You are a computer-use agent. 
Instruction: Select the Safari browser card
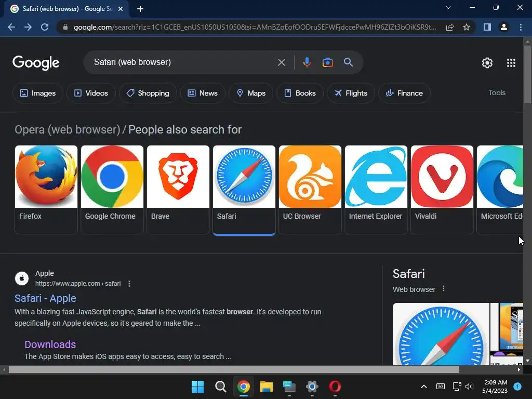click(244, 190)
